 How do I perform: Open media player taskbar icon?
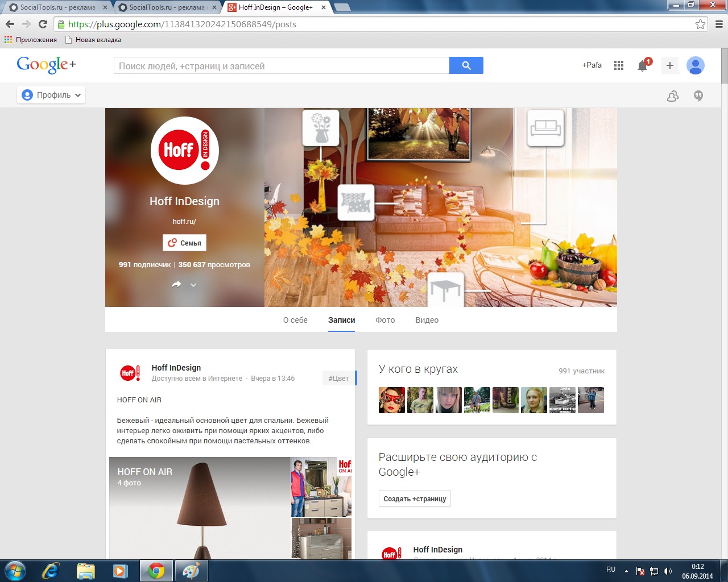click(121, 571)
